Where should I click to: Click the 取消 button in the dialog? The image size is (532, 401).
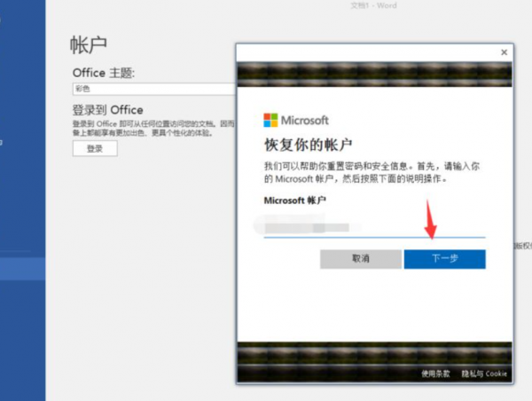coord(361,259)
